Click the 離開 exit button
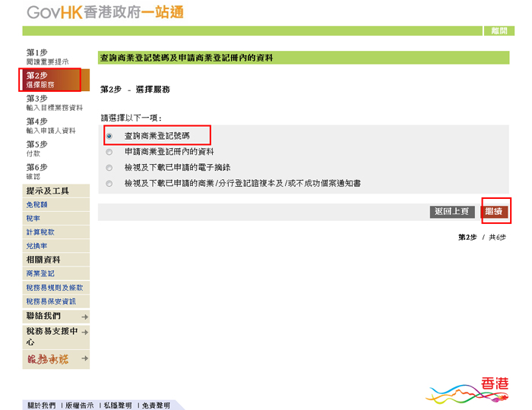 (x=499, y=31)
